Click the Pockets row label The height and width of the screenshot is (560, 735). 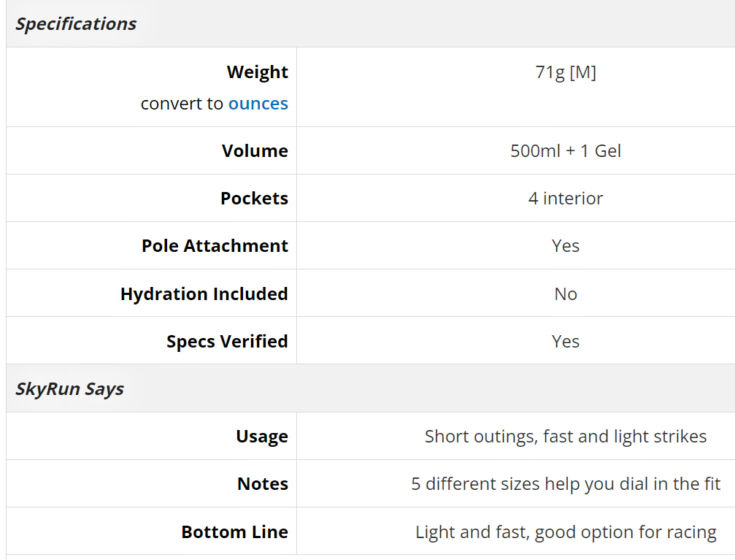coord(255,199)
